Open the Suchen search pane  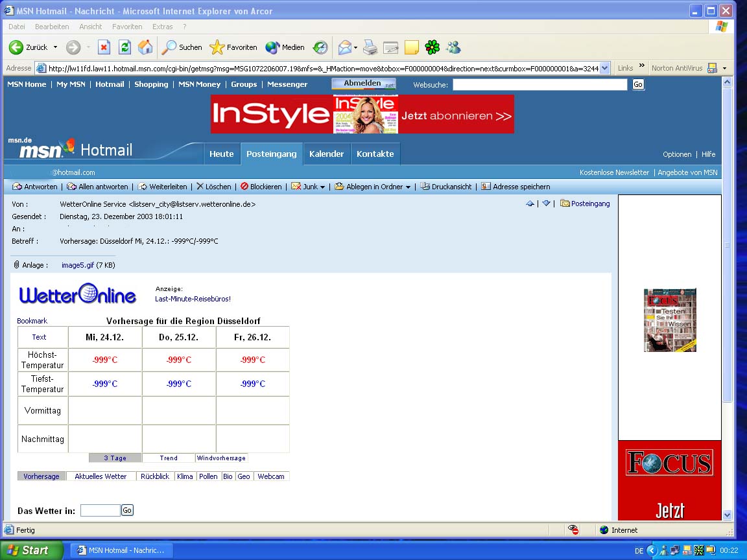click(x=182, y=47)
